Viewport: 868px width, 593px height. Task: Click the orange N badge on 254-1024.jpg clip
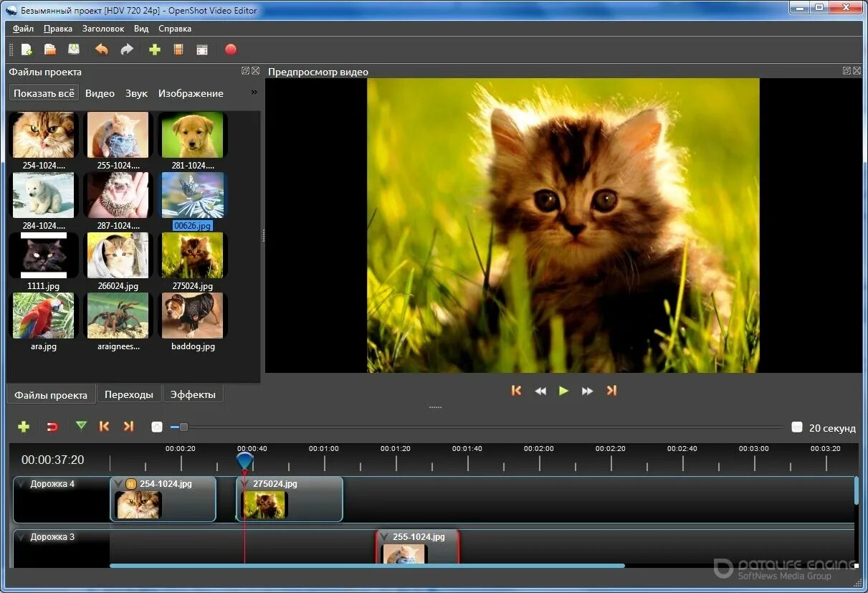[130, 484]
